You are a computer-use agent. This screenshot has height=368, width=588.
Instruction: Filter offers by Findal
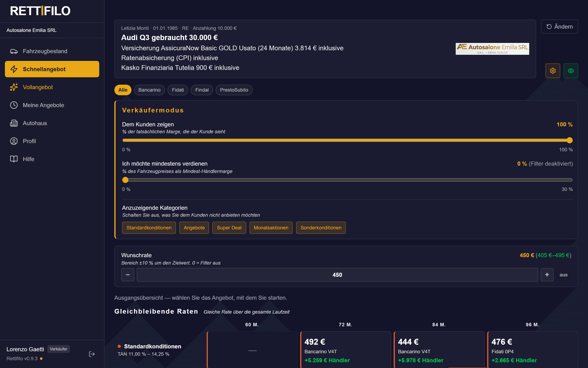[202, 90]
